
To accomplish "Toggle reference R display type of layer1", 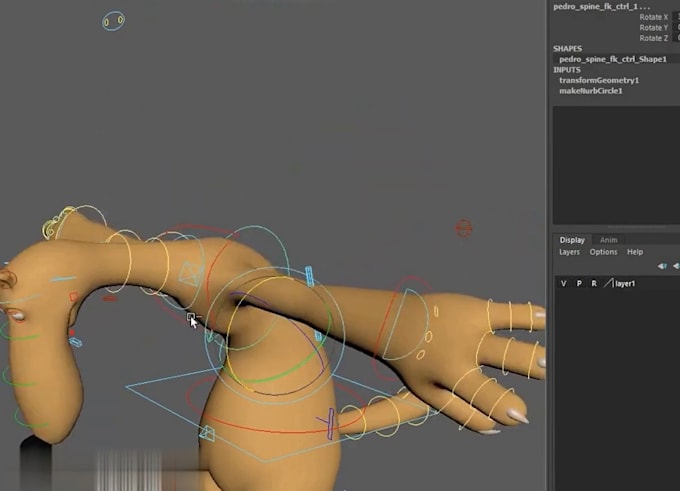I will (x=594, y=283).
